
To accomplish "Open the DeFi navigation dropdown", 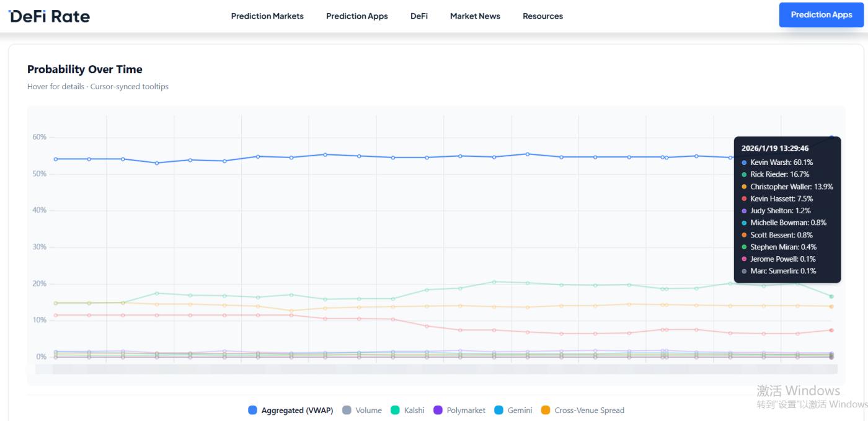I will pos(418,16).
